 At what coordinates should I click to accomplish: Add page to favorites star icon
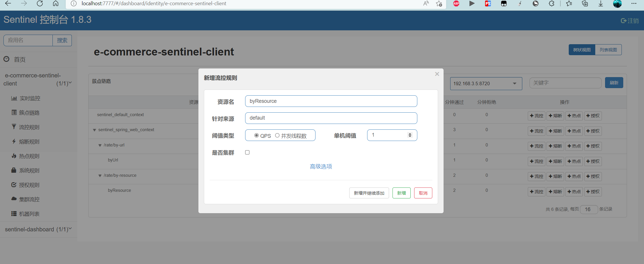click(439, 3)
